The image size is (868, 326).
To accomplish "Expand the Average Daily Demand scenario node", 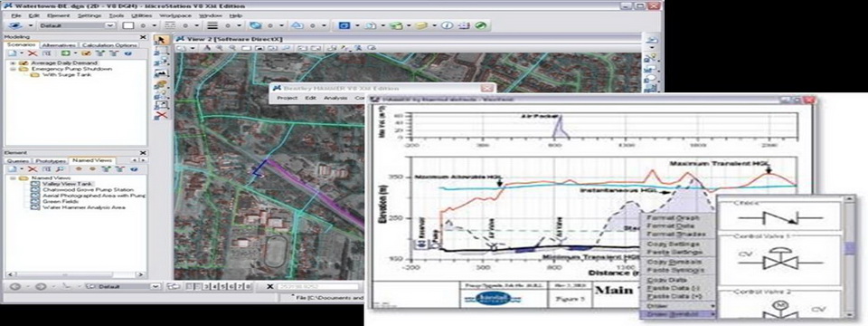I will coord(12,63).
